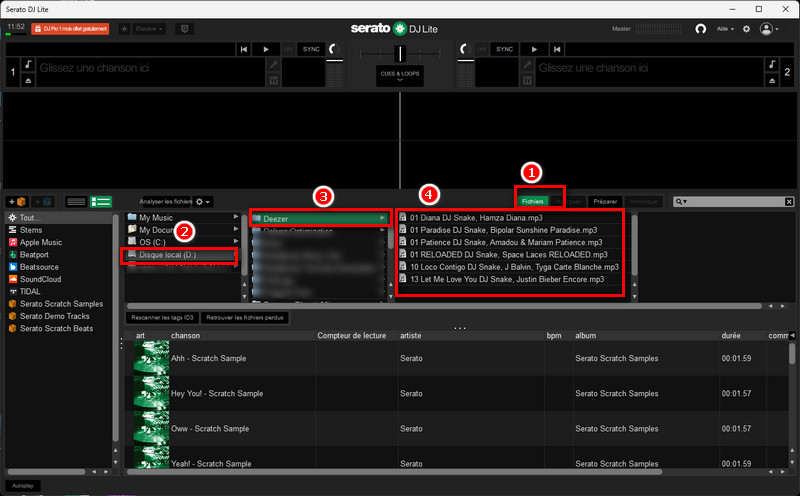Open the Fichiers tab
The height and width of the screenshot is (496, 800).
533,202
